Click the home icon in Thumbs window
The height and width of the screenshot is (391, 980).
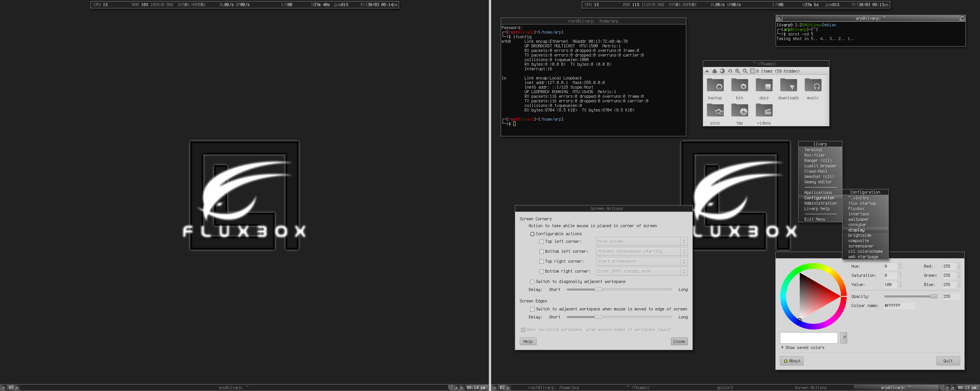[x=715, y=71]
